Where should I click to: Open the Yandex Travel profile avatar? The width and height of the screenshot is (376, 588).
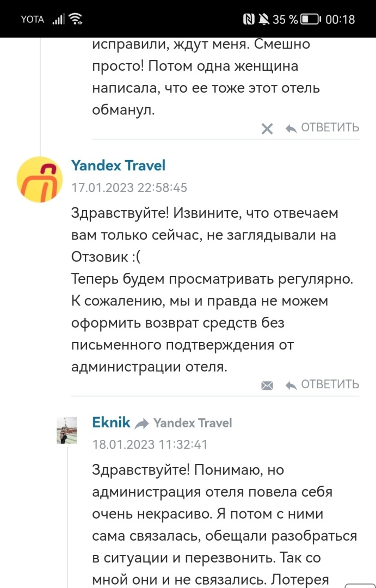tap(40, 179)
